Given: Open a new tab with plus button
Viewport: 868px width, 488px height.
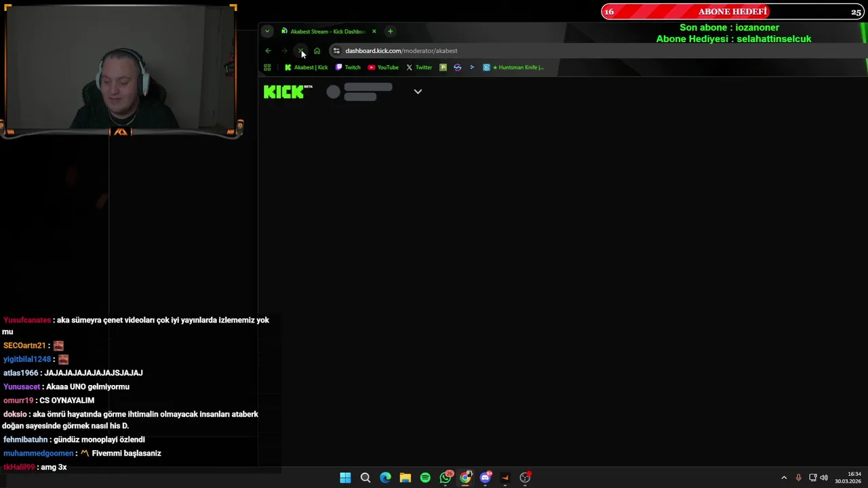Looking at the screenshot, I should coord(390,31).
